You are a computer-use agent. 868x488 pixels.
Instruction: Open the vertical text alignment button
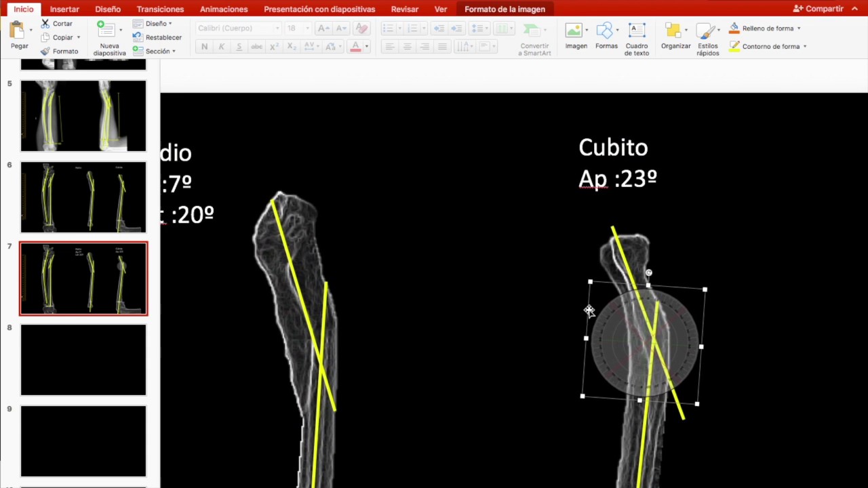click(487, 47)
